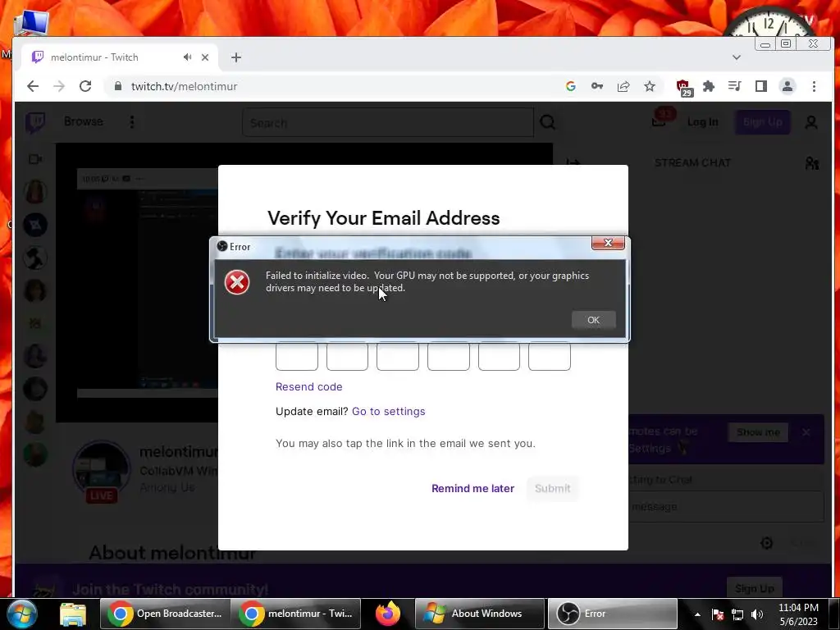
Task: Open the saved passwords key icon
Action: click(x=597, y=86)
